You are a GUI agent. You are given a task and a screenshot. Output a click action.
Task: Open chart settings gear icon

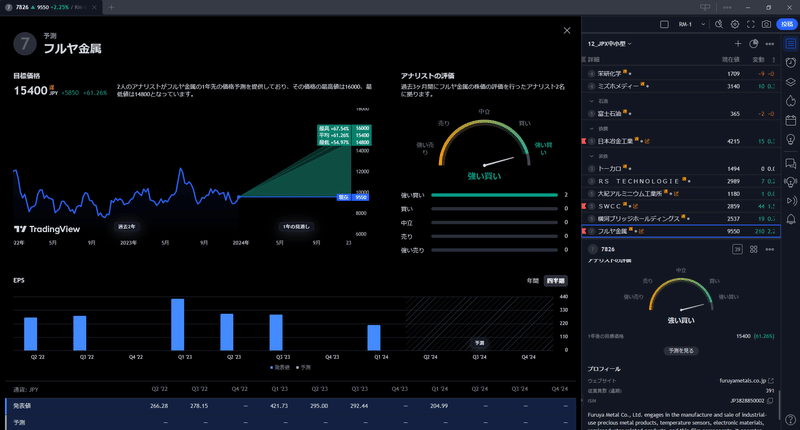735,24
